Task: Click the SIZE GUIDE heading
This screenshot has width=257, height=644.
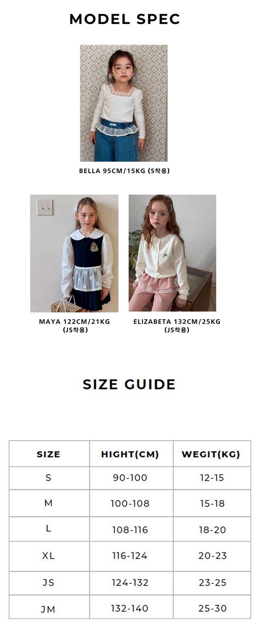Action: coord(129,384)
